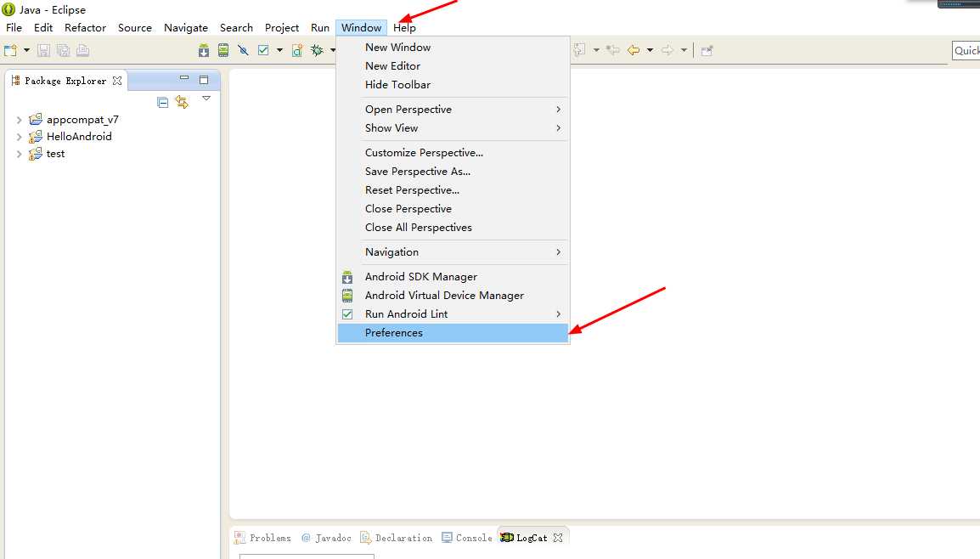
Task: Click the Forward navigation arrow icon
Action: point(667,50)
